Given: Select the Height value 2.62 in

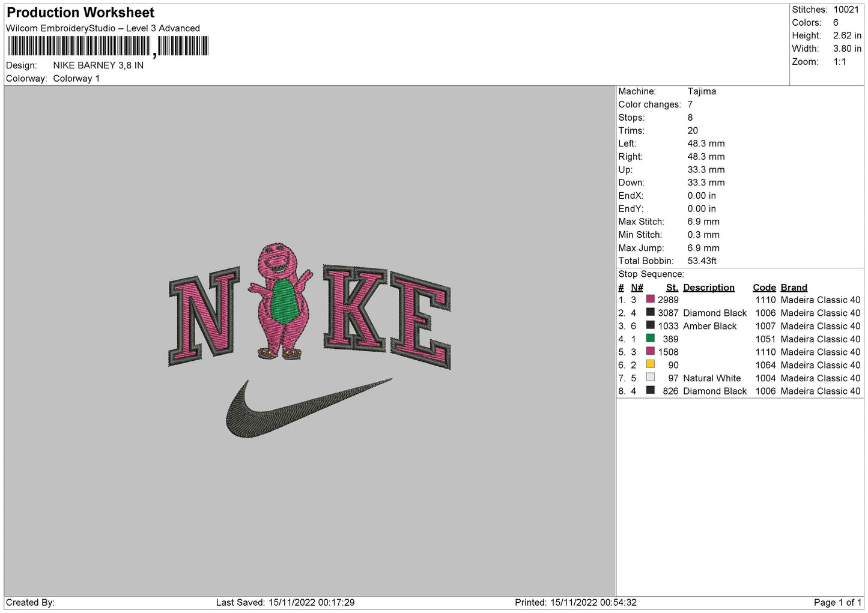Looking at the screenshot, I should tap(847, 36).
